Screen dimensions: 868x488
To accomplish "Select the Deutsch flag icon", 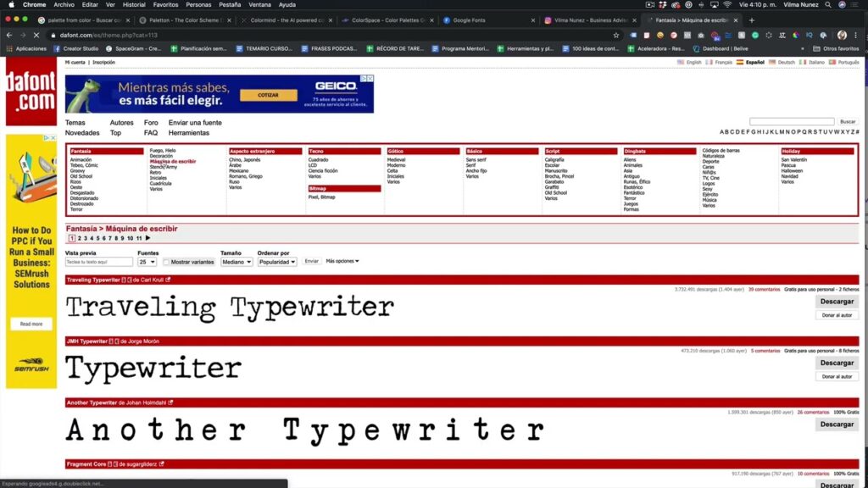I will tap(772, 62).
